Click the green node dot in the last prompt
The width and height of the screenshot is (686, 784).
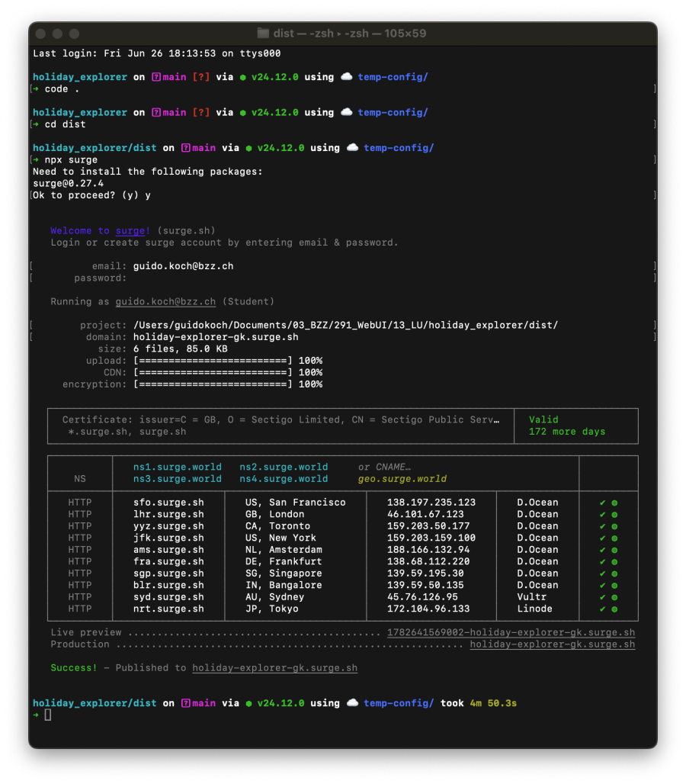(x=248, y=704)
